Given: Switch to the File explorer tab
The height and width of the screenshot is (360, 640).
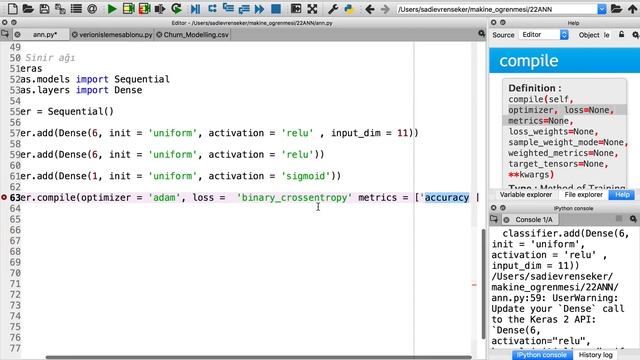Looking at the screenshot, I should coord(583,195).
